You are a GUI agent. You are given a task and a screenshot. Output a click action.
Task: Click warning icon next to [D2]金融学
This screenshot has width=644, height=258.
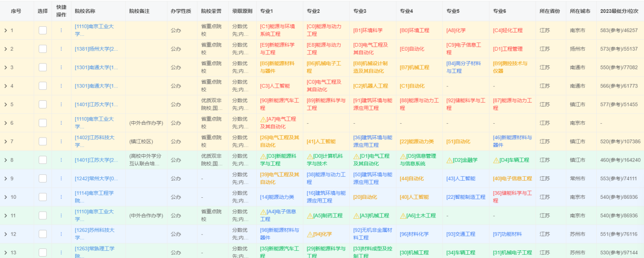pos(449,160)
